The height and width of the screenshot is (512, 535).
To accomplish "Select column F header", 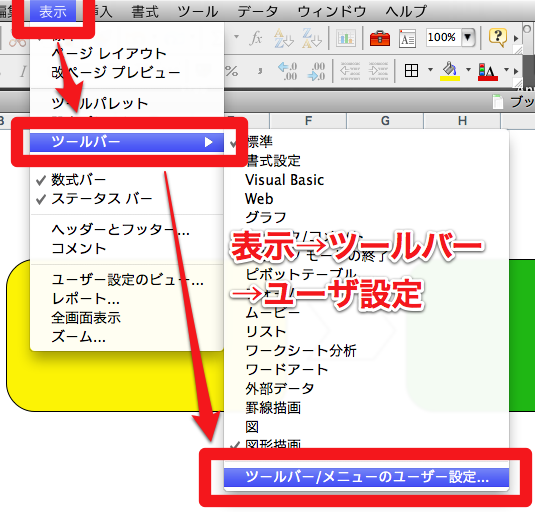I will click(308, 121).
